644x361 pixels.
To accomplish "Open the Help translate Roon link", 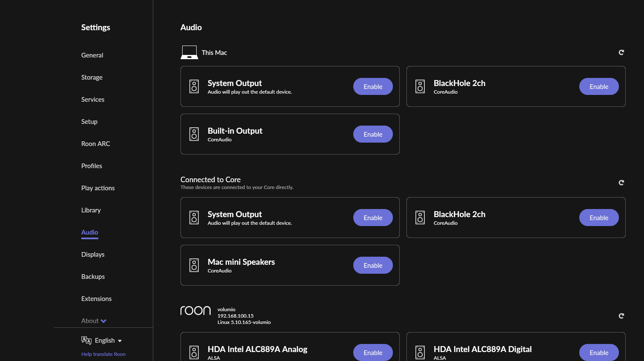I will (x=103, y=354).
